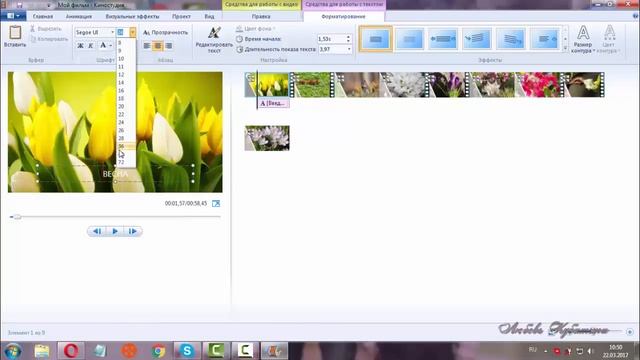
Task: Open the font color dropdown arrow
Action: [111, 46]
